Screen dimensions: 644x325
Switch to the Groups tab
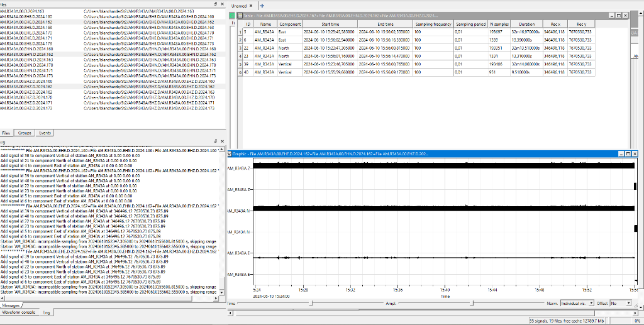[x=25, y=133]
